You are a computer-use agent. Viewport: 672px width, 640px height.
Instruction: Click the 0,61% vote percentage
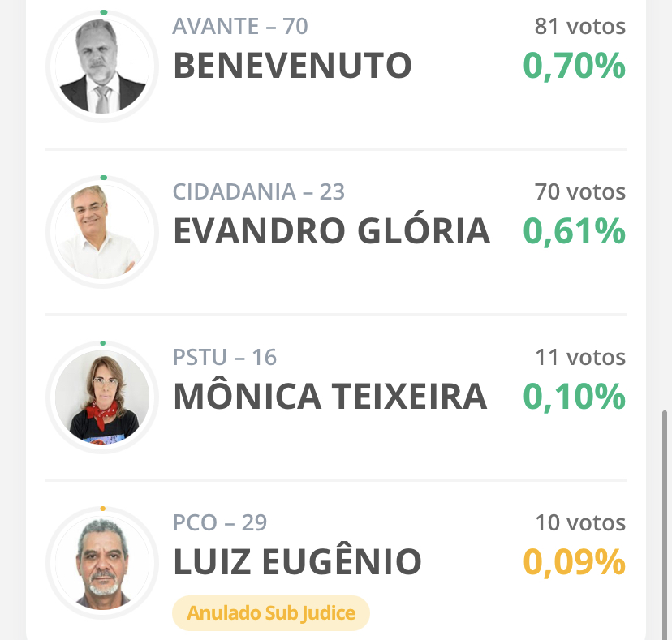pos(575,231)
